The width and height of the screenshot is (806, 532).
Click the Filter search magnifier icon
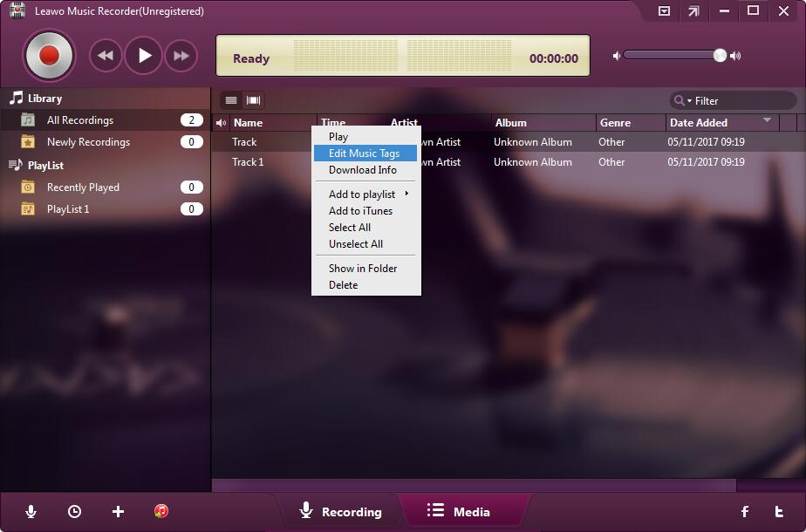[679, 101]
